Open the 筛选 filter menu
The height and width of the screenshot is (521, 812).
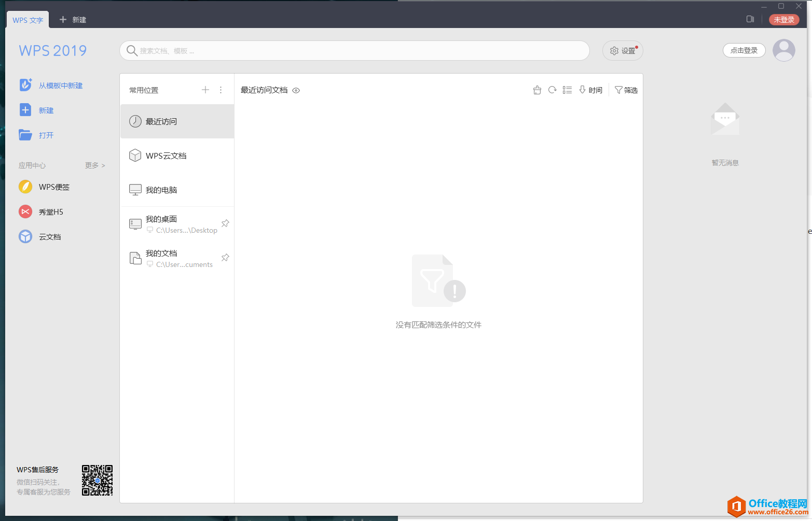click(626, 90)
